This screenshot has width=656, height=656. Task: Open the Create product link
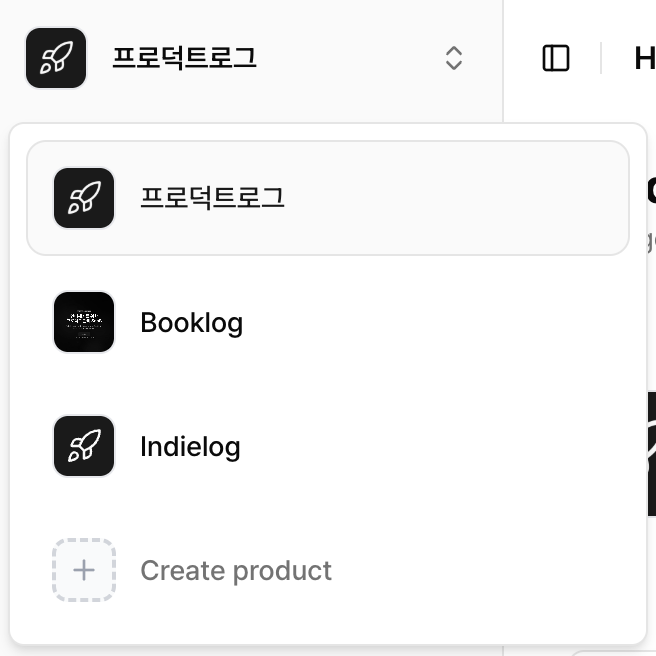point(236,571)
